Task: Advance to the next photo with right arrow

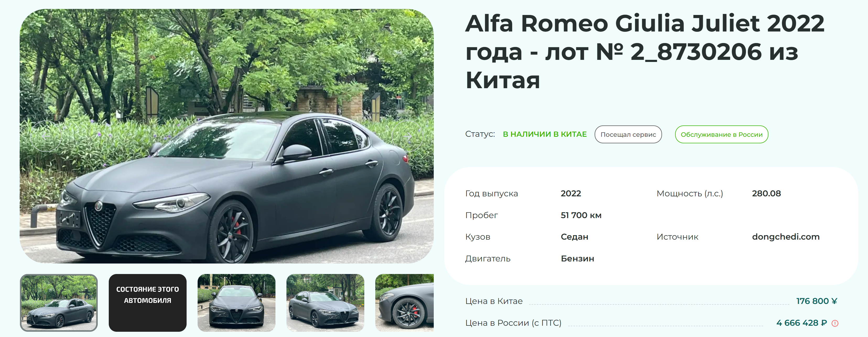Action: point(407,136)
